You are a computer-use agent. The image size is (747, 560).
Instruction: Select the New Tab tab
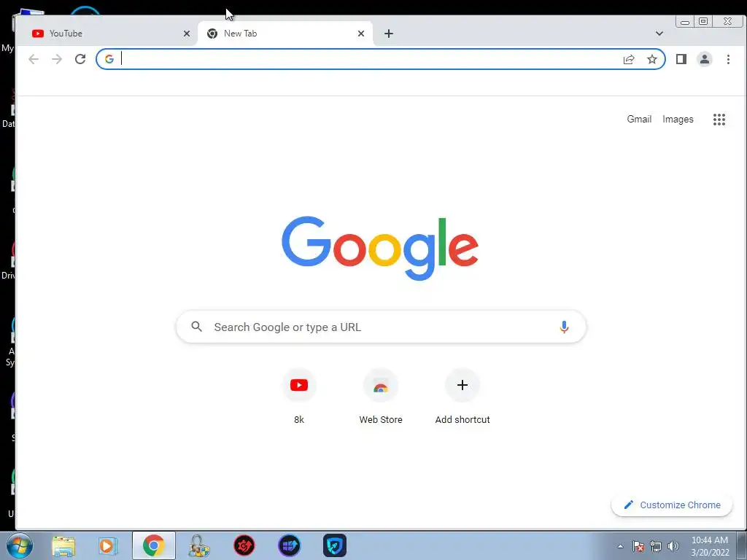285,34
